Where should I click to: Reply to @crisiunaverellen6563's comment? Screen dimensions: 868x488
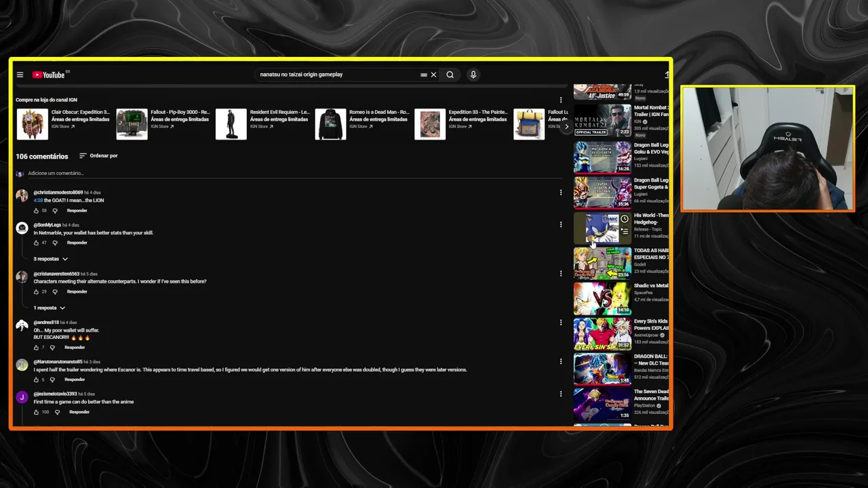(77, 291)
